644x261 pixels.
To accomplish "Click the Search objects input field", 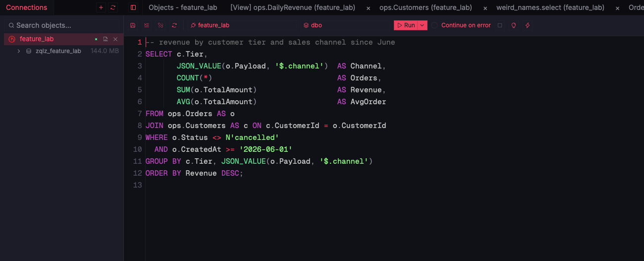I will pyautogui.click(x=61, y=25).
